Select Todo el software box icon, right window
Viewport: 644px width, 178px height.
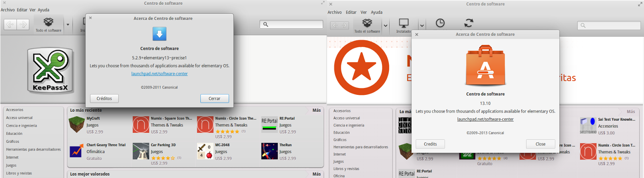pyautogui.click(x=367, y=23)
